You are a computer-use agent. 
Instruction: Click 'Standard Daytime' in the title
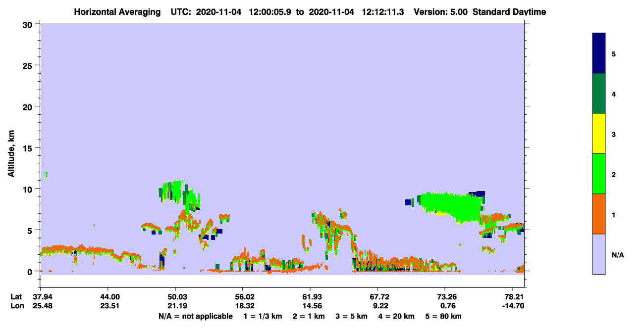pos(509,12)
